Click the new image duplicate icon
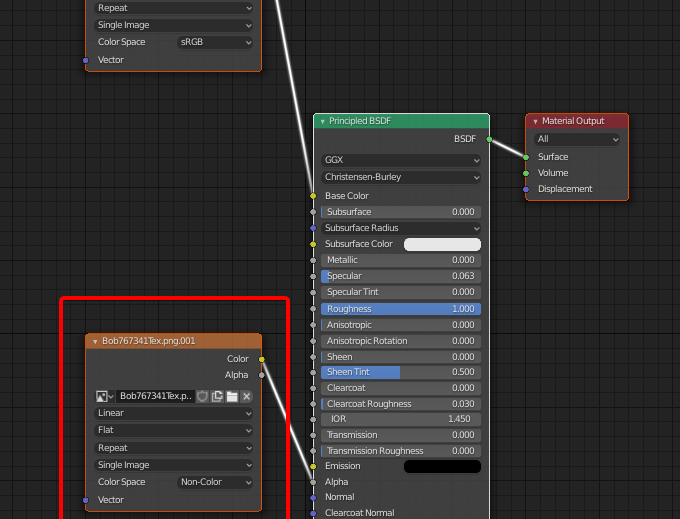 (217, 396)
